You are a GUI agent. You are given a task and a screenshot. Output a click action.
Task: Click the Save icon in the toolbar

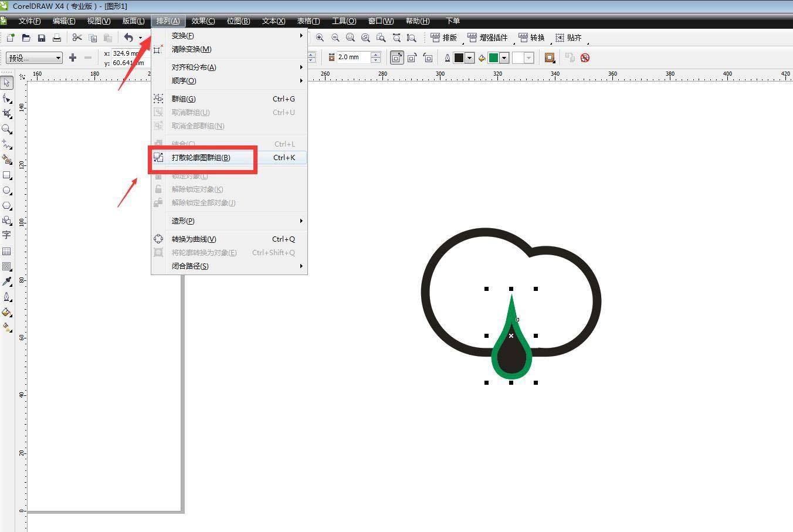[42, 38]
